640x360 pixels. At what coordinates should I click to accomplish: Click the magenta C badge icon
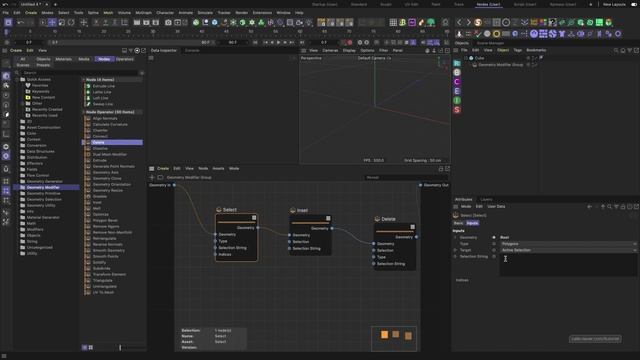pos(457,82)
